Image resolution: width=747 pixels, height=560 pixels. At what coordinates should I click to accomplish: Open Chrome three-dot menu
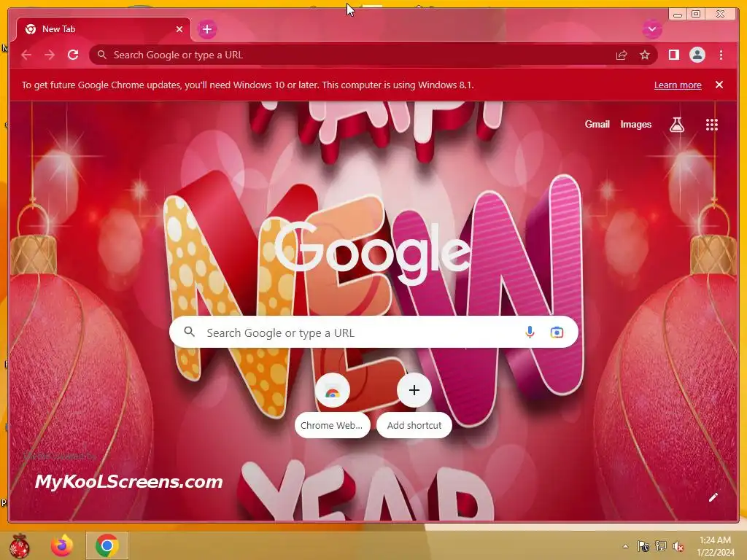[x=721, y=55]
